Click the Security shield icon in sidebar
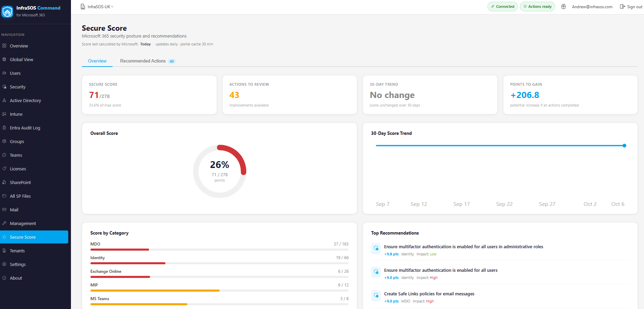The image size is (644, 309). click(4, 87)
